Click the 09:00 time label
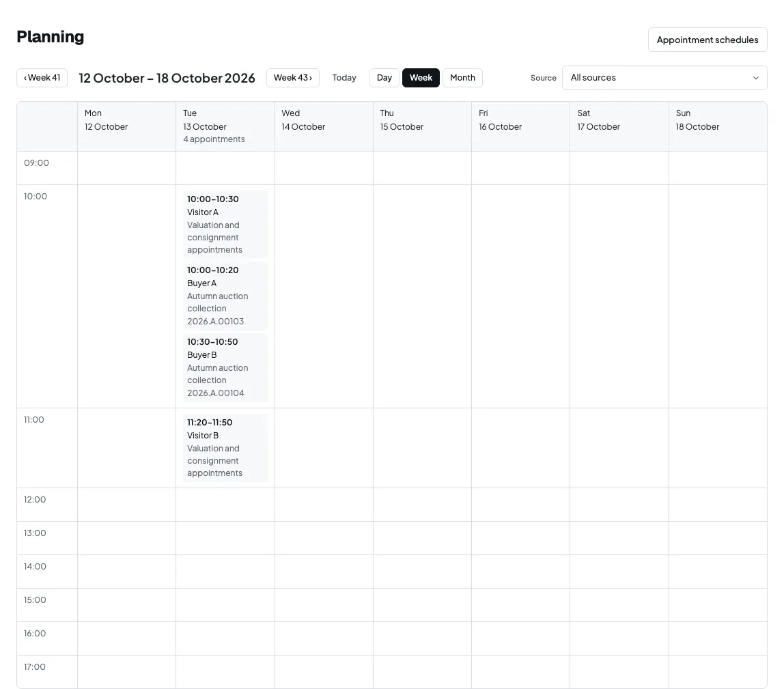This screenshot has width=784, height=689. 36,163
